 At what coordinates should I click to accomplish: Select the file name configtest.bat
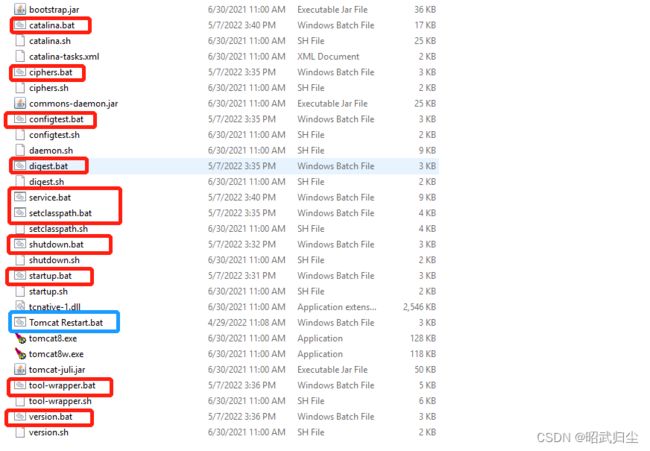(56, 119)
